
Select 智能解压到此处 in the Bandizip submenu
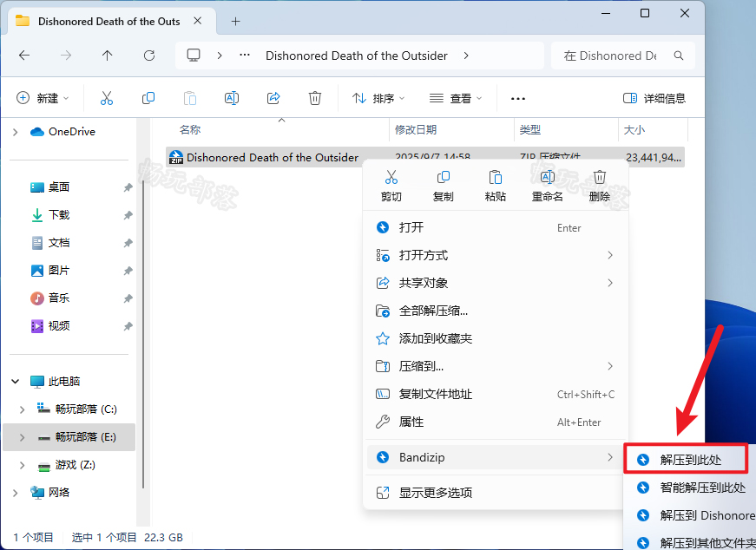691,488
